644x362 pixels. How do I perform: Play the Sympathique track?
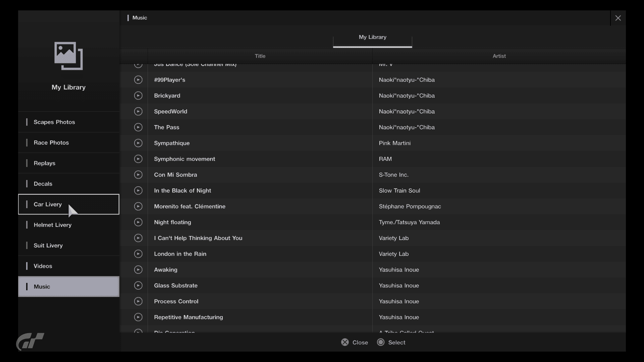(x=138, y=143)
